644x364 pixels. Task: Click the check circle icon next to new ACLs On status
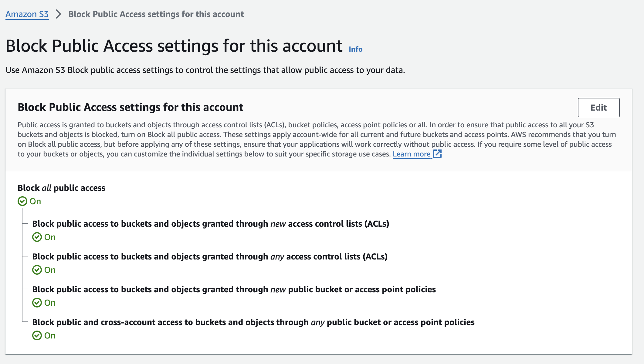[x=37, y=237]
